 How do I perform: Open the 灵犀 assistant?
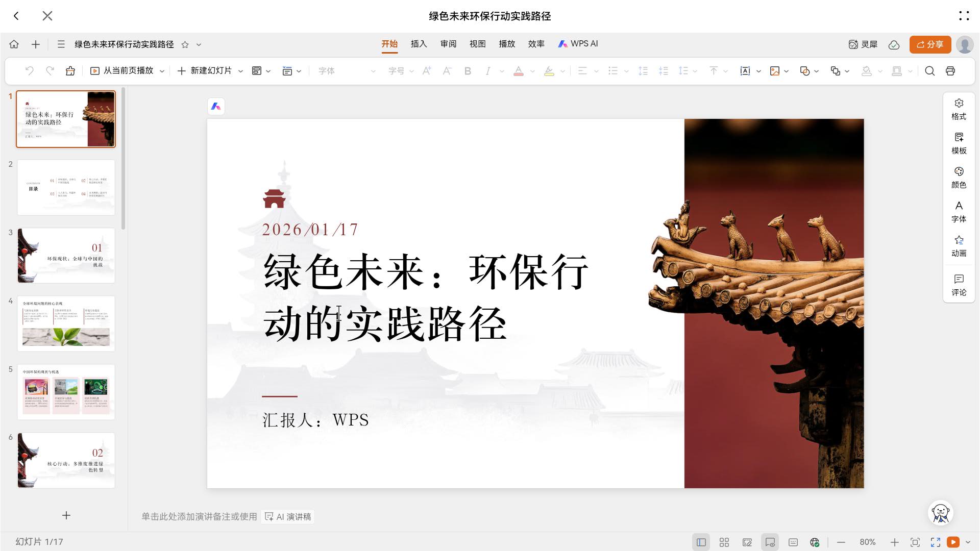(x=863, y=44)
